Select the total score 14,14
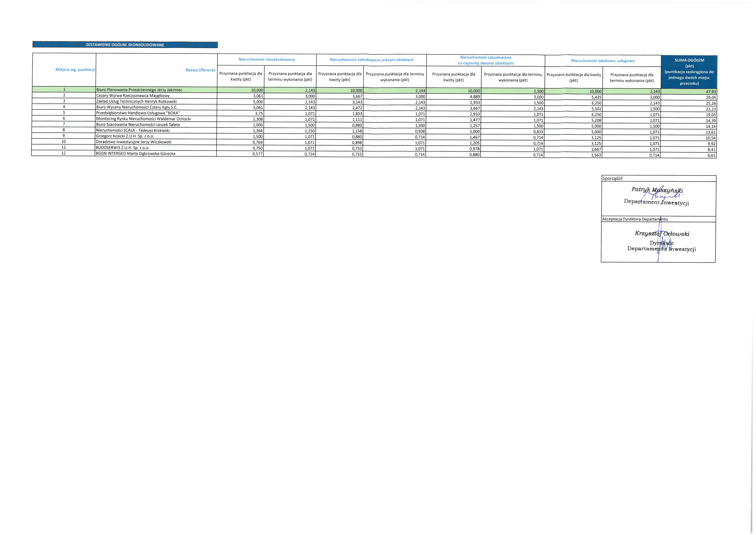Viewport: 756px width, 535px height. (x=711, y=127)
